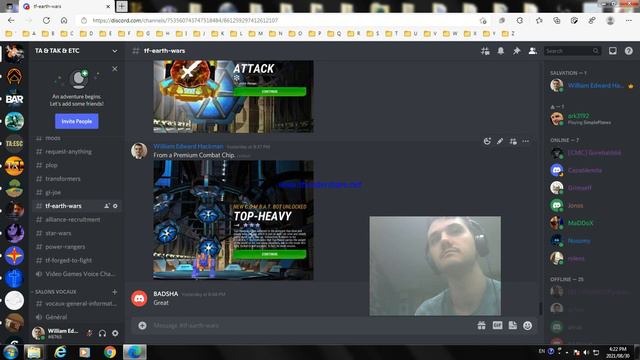
Task: Open browser favorites star icon
Action: (x=539, y=20)
